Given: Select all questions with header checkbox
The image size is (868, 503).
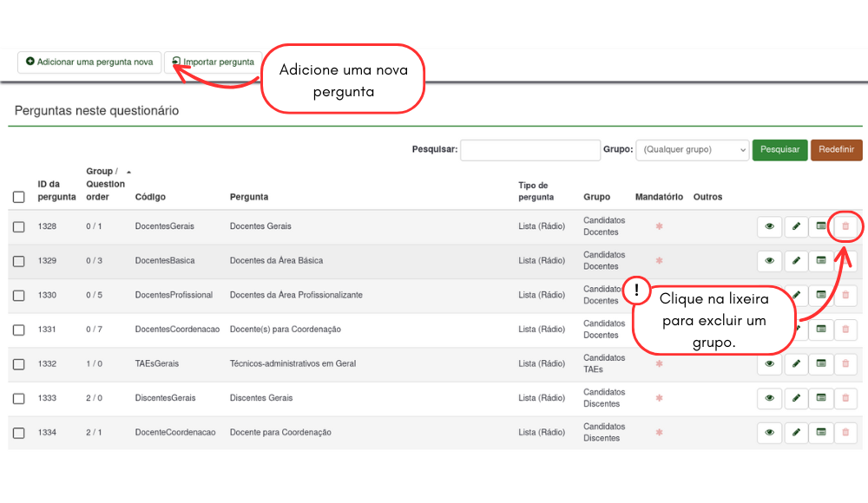Looking at the screenshot, I should point(19,197).
